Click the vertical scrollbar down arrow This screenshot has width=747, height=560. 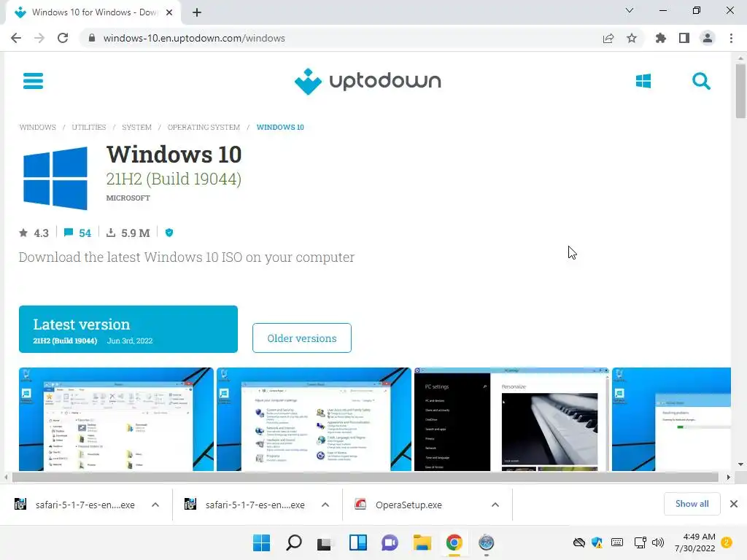[740, 464]
